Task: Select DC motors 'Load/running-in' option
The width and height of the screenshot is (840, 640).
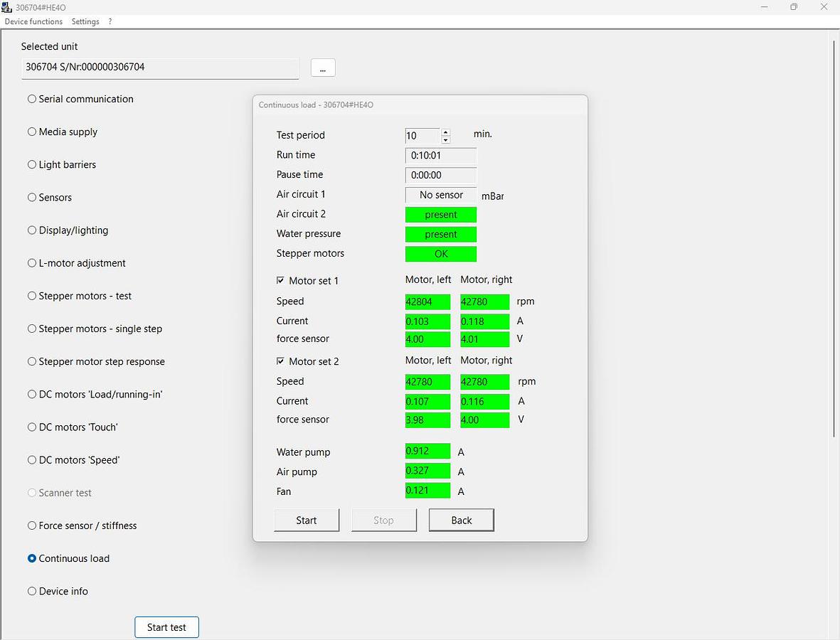Action: coord(95,394)
